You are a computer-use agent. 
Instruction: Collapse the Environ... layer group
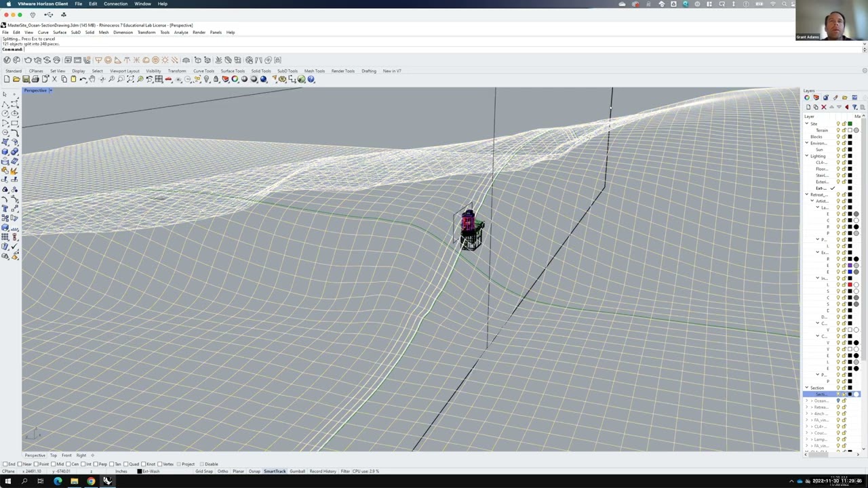tap(807, 143)
